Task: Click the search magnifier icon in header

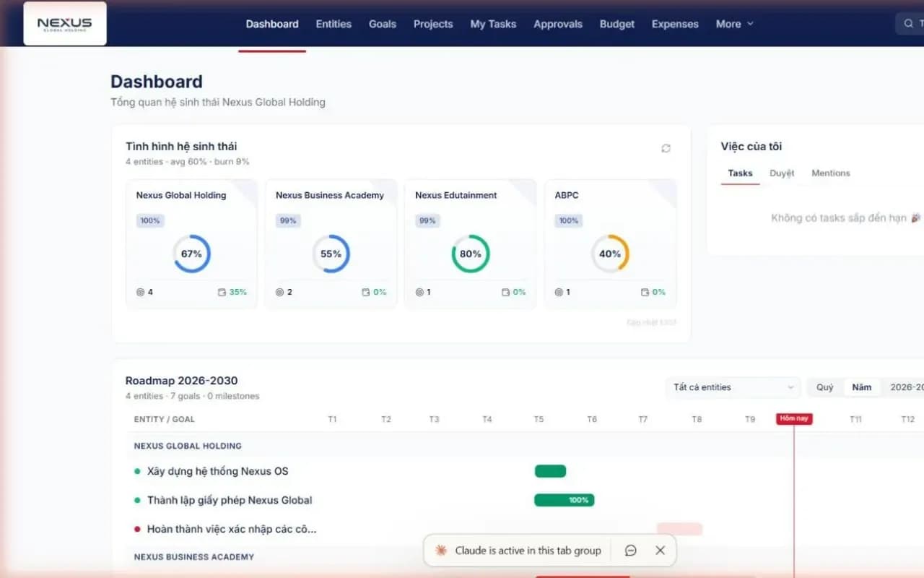Action: click(x=909, y=24)
